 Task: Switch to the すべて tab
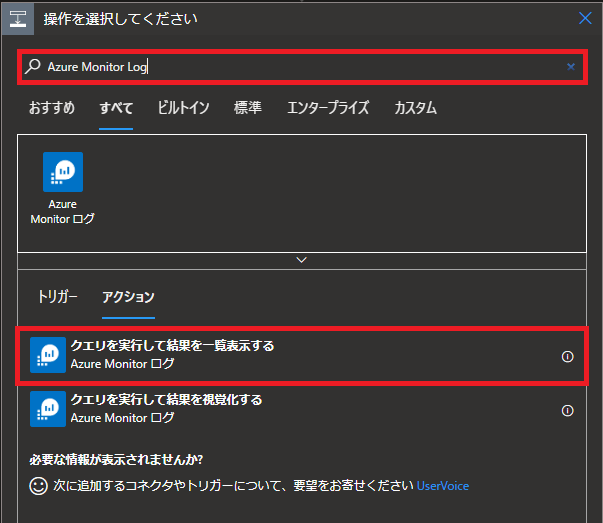coord(116,108)
